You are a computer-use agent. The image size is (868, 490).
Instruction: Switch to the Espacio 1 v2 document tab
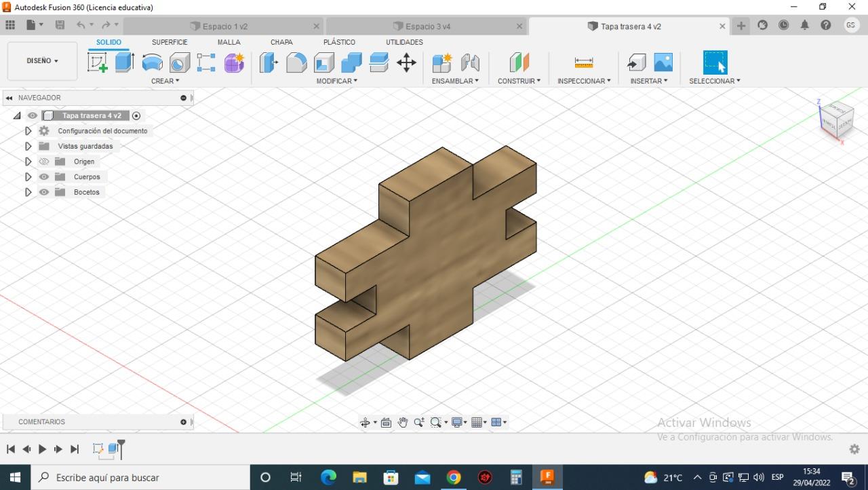click(224, 26)
